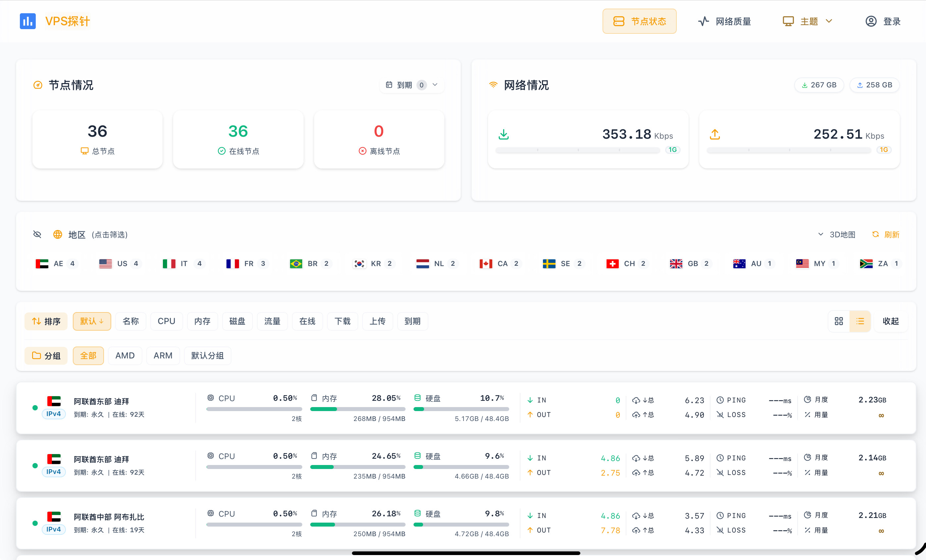Filter nodes by IT region

183,264
